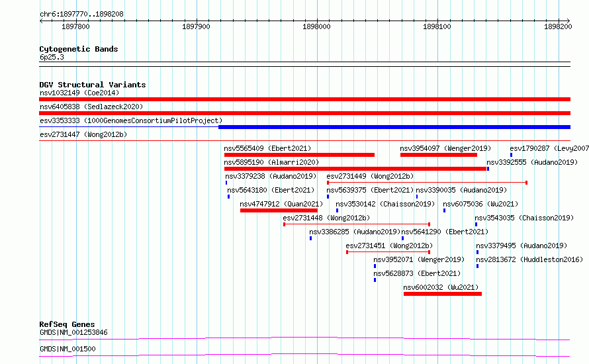Click the 1897900 ruler position label

coord(196,26)
